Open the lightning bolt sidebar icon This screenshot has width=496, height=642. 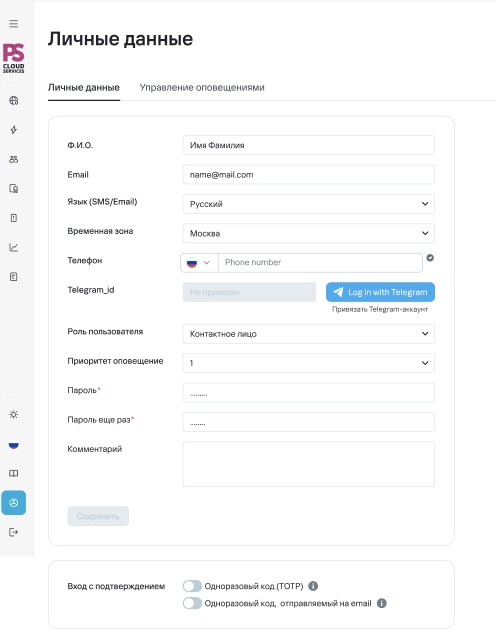(x=14, y=130)
